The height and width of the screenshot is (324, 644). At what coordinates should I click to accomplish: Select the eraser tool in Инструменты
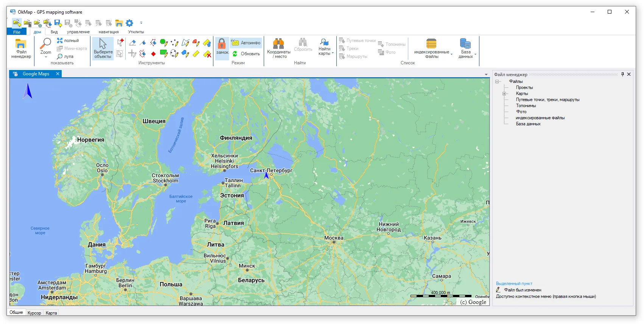point(132,42)
